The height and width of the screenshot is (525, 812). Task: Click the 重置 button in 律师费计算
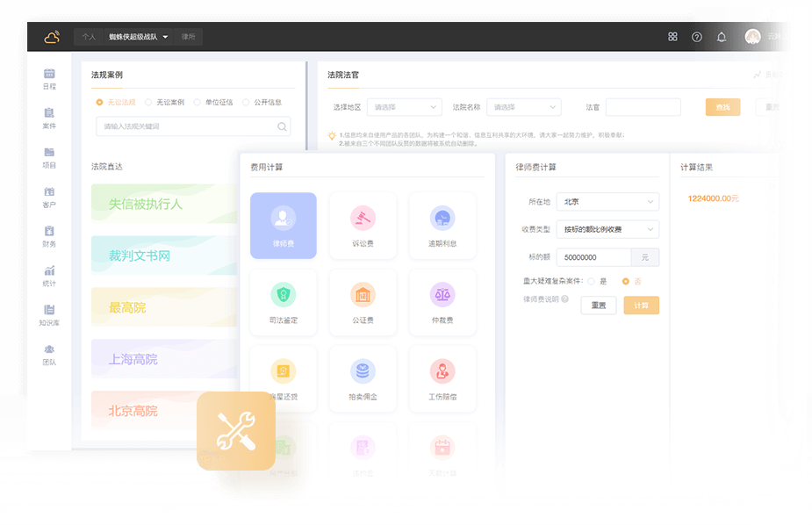[x=599, y=306]
